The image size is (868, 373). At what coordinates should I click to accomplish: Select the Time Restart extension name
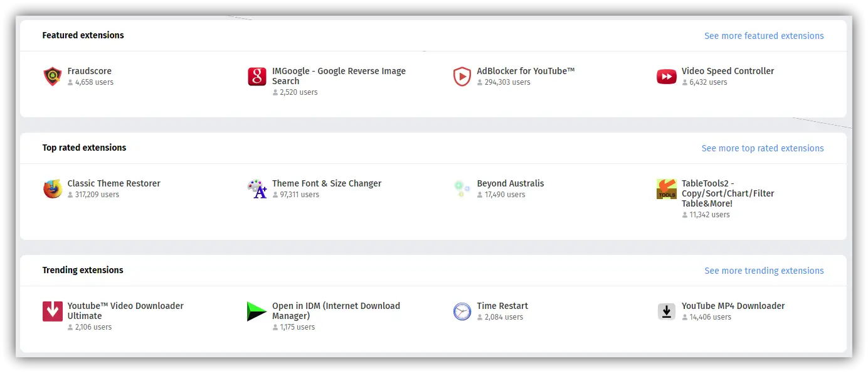click(x=502, y=306)
